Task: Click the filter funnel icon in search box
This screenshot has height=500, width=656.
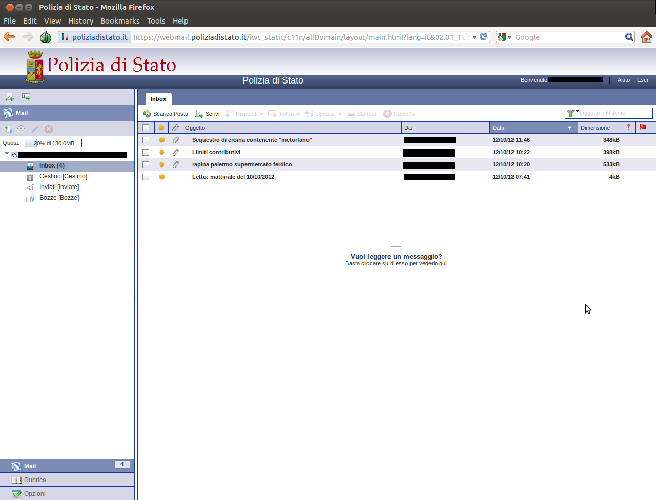Action: coord(571,113)
